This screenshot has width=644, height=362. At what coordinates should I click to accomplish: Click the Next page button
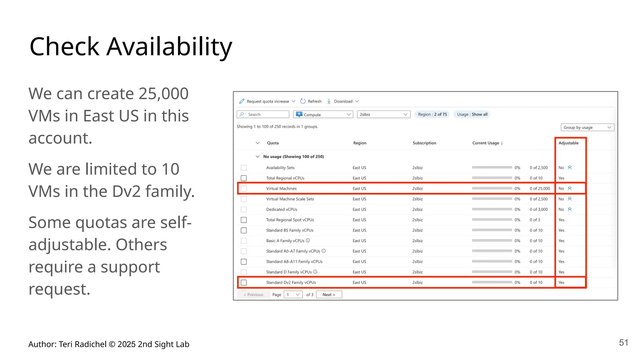point(329,294)
